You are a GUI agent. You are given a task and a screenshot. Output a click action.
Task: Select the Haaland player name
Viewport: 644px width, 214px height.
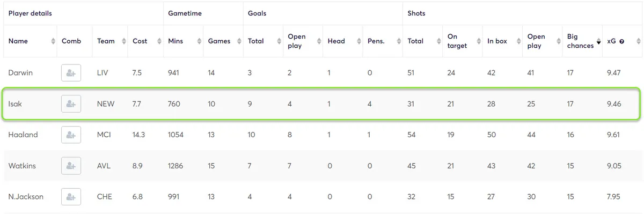pos(23,135)
